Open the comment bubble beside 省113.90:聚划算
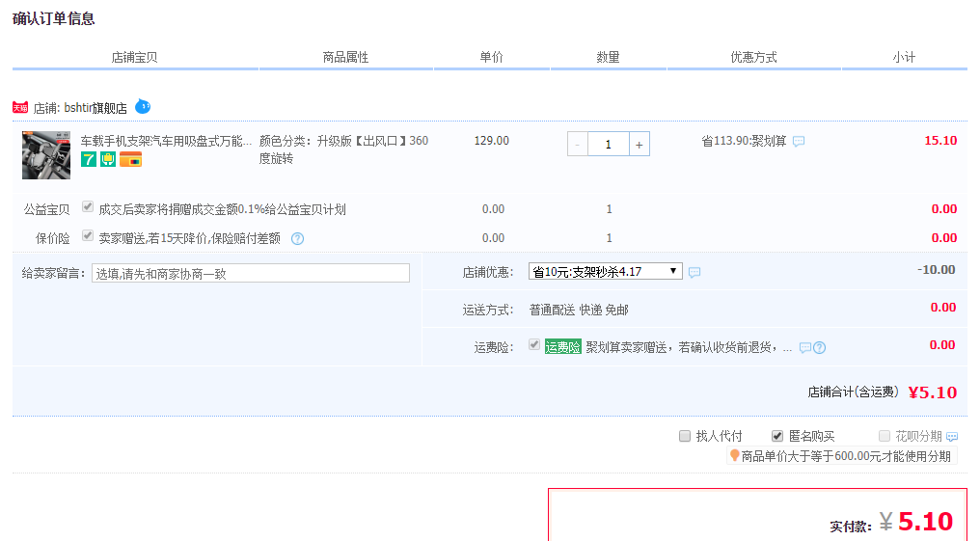The width and height of the screenshot is (980, 541). [798, 141]
